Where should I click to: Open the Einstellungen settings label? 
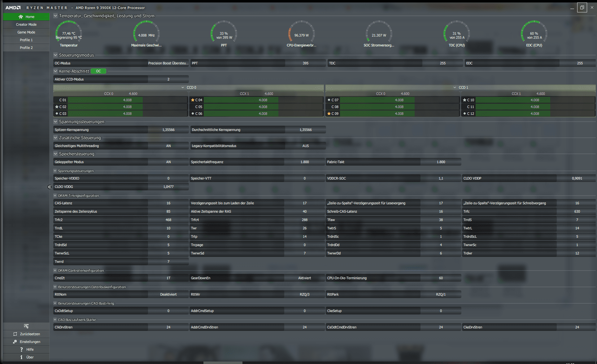[30, 342]
